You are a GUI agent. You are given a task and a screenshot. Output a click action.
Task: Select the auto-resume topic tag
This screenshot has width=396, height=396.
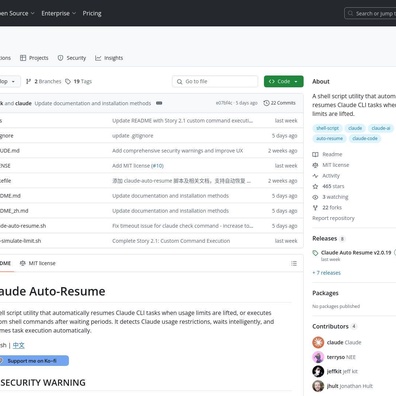(x=329, y=138)
